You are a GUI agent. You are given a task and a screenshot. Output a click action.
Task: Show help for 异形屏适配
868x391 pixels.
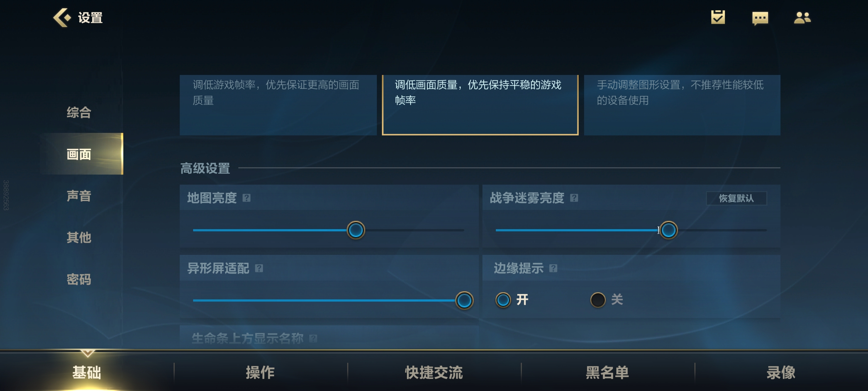pyautogui.click(x=259, y=268)
